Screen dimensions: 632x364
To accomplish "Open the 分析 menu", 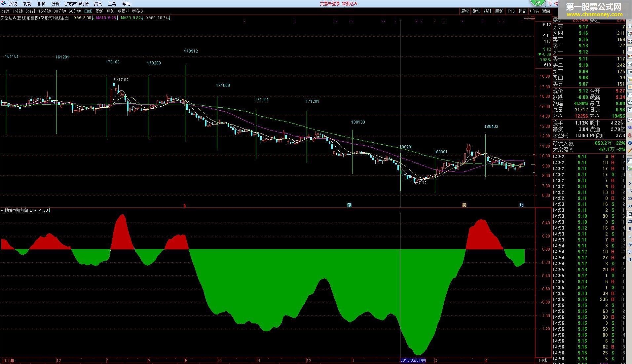I will (56, 4).
